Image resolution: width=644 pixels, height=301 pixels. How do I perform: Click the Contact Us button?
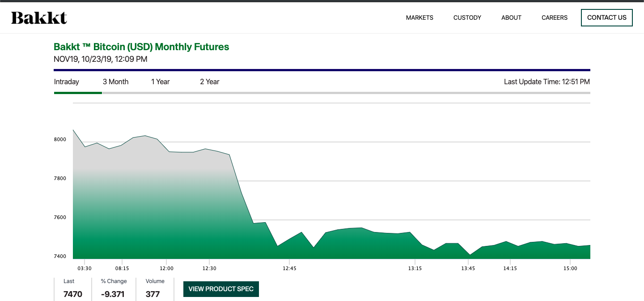point(607,17)
